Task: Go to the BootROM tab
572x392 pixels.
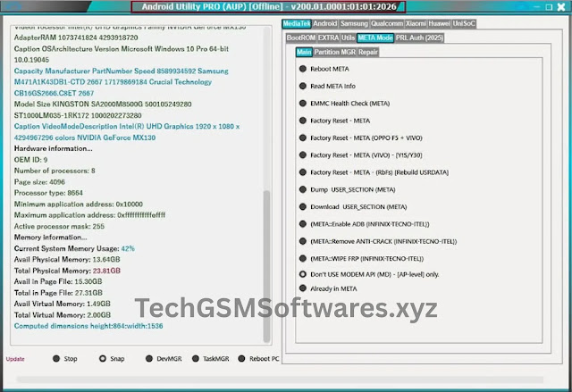Action: click(300, 38)
